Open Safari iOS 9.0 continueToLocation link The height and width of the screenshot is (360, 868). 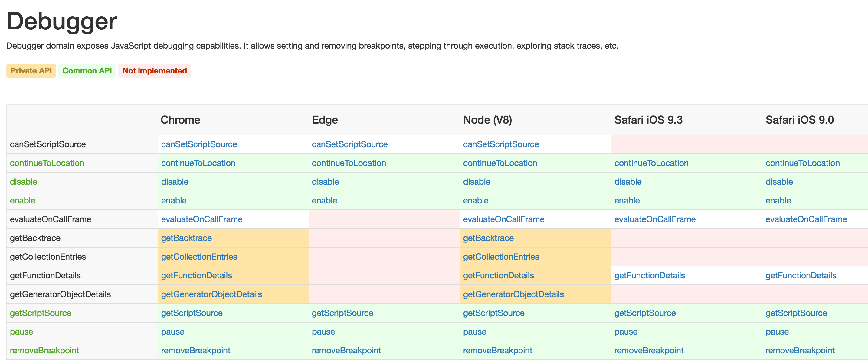click(803, 163)
